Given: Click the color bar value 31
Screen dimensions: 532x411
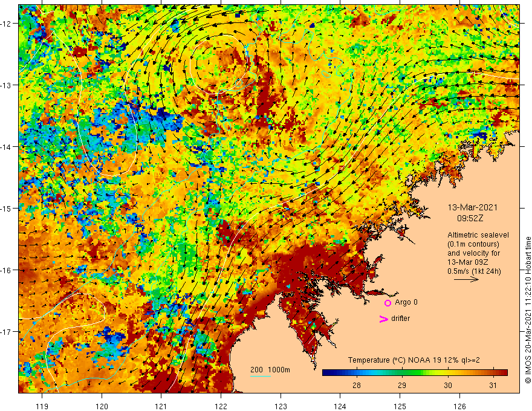Looking at the screenshot, I should coord(493,385).
